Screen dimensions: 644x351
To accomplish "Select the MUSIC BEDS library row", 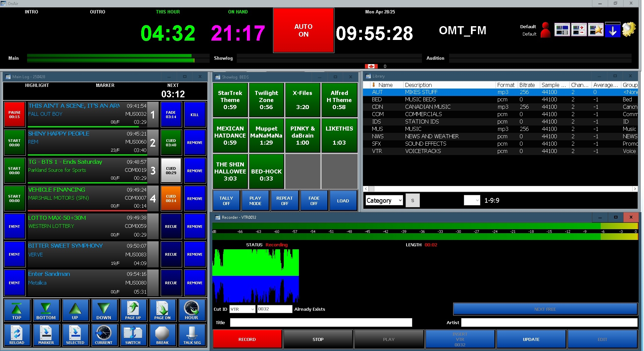I will pyautogui.click(x=420, y=99).
